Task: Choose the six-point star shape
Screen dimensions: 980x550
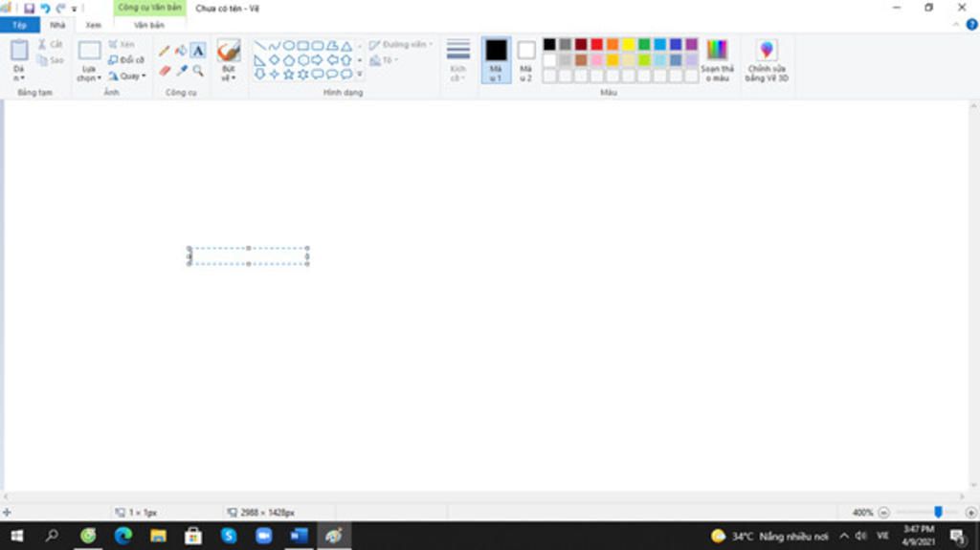Action: click(x=303, y=75)
